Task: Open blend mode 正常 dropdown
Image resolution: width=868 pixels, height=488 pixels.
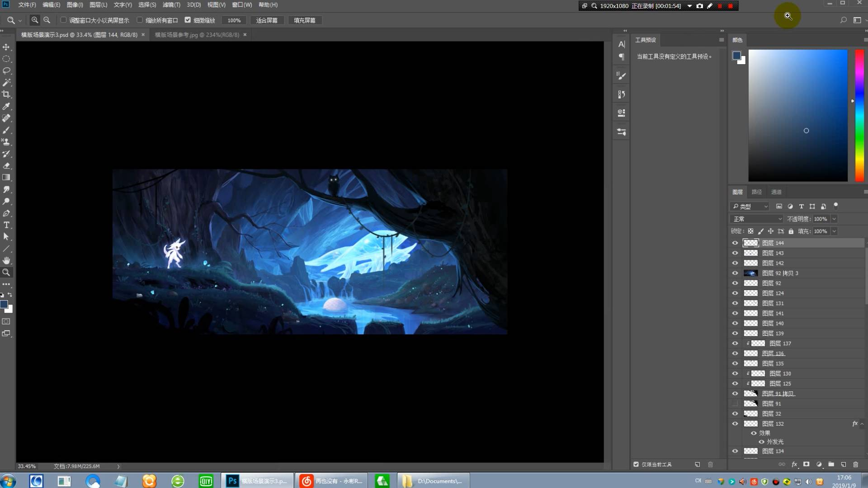Action: click(x=757, y=219)
